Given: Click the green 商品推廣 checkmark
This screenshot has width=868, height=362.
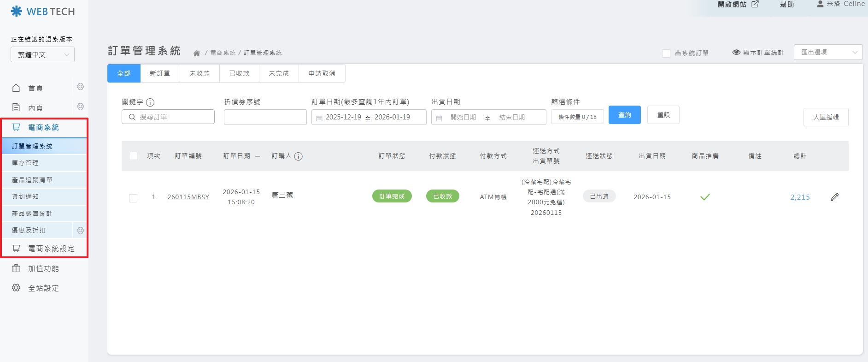Looking at the screenshot, I should (x=705, y=197).
